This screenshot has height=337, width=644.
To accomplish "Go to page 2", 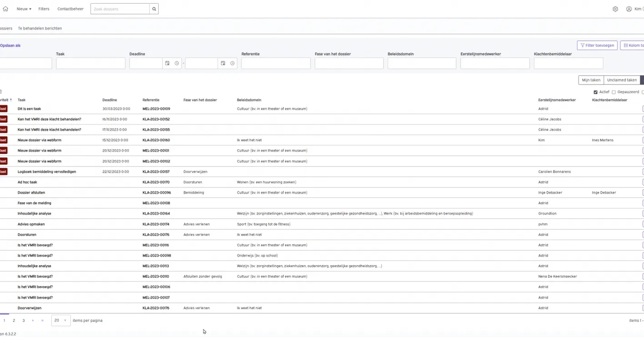I will pyautogui.click(x=14, y=321).
